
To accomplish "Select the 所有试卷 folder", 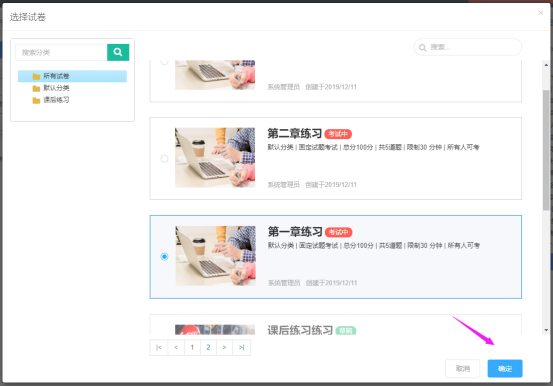I will [x=72, y=76].
